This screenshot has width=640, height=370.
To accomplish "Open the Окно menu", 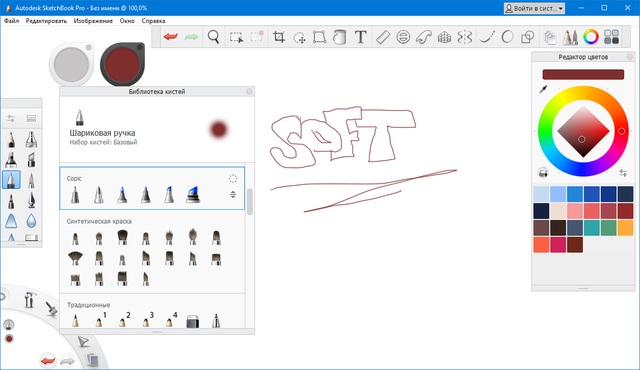I will [127, 20].
